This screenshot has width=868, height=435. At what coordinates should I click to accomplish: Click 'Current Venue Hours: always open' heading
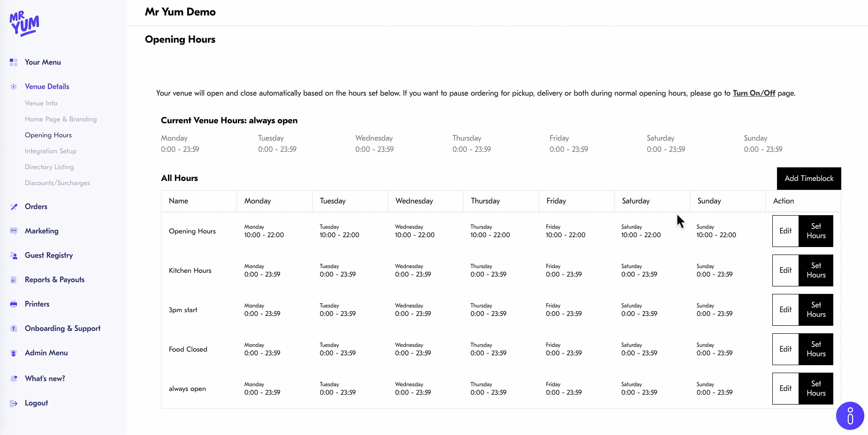(229, 120)
